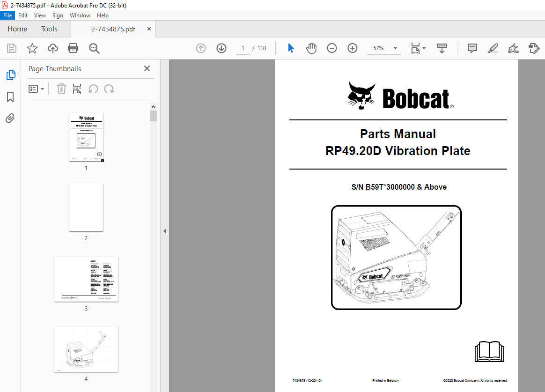Open zoom level dropdown arrow
Screen dimensions: 545x392
coord(395,48)
